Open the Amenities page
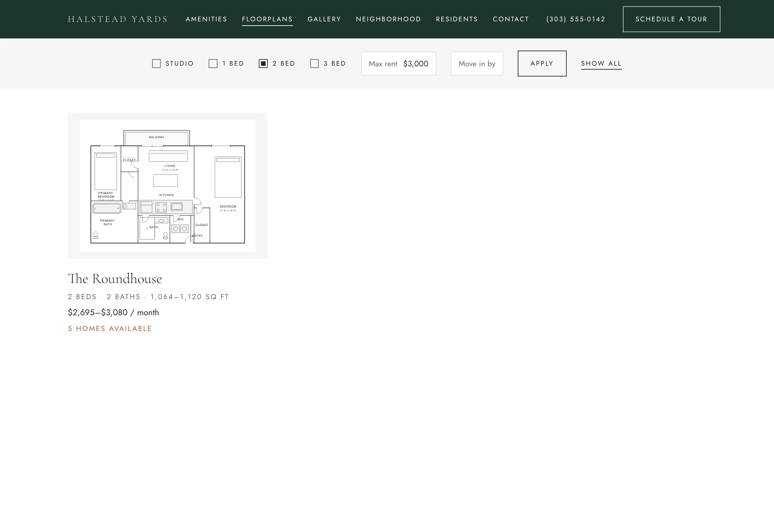774x532 pixels. [x=206, y=19]
